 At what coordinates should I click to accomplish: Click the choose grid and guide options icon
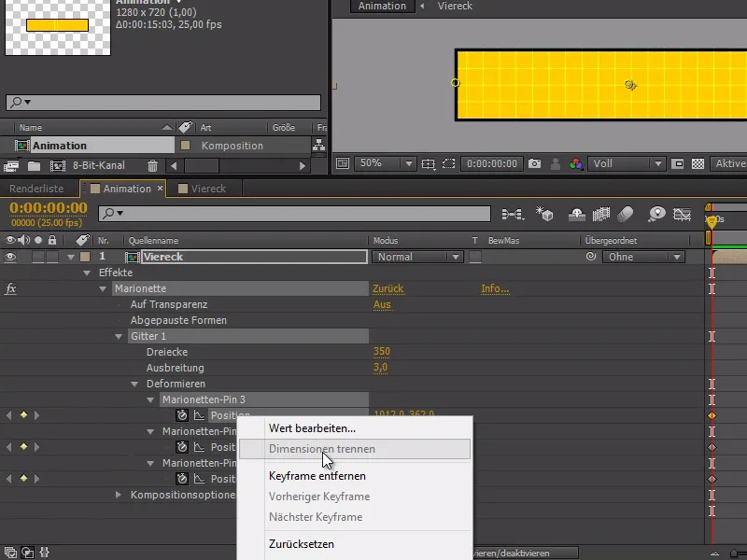coord(429,164)
